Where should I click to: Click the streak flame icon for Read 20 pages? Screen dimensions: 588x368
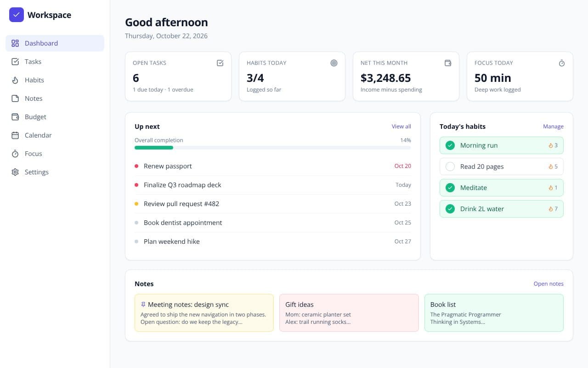pyautogui.click(x=551, y=167)
